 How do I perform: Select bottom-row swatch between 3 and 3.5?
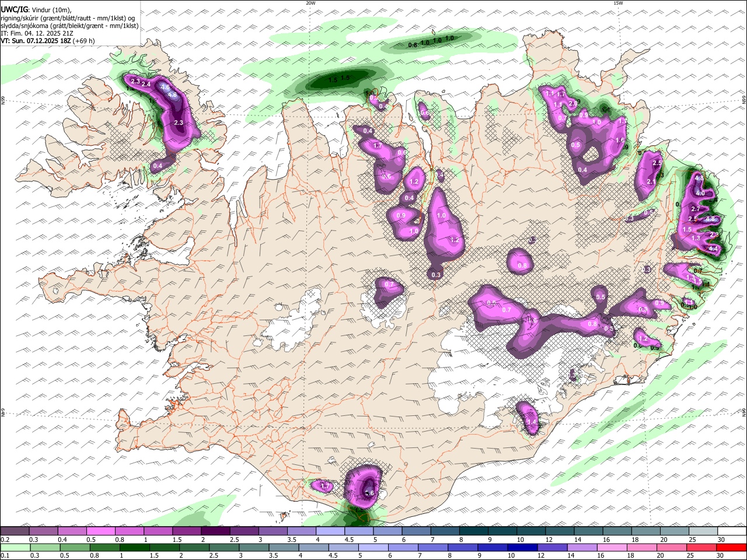254,548
